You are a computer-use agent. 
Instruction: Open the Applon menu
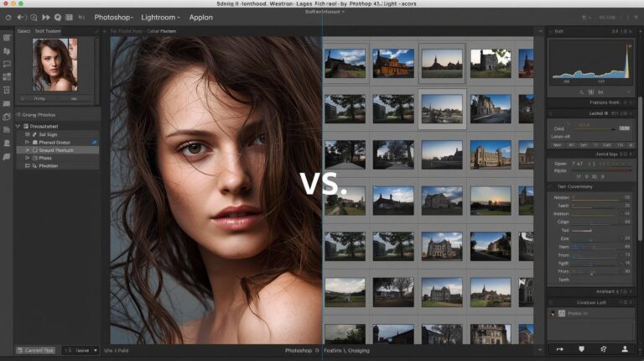[x=200, y=17]
